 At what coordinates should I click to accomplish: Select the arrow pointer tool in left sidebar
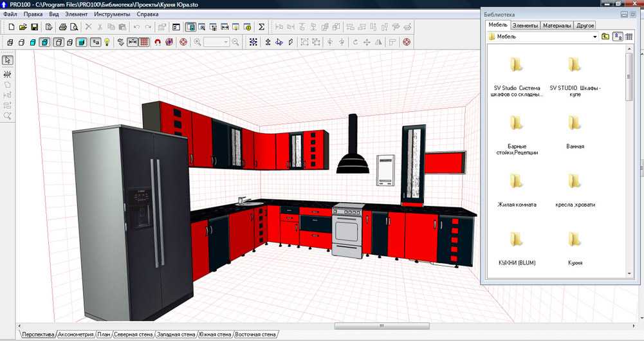tap(7, 60)
